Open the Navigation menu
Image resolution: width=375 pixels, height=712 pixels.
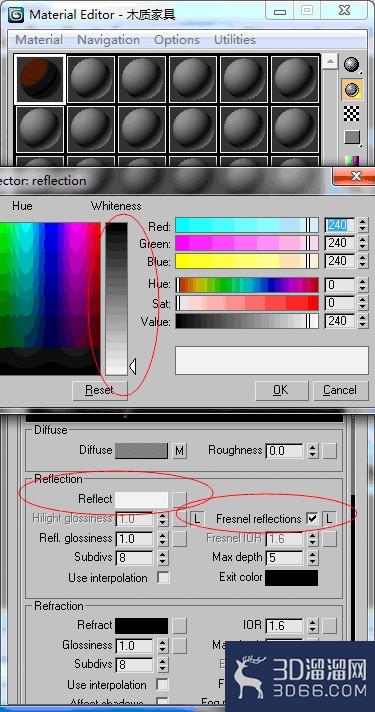coord(108,40)
